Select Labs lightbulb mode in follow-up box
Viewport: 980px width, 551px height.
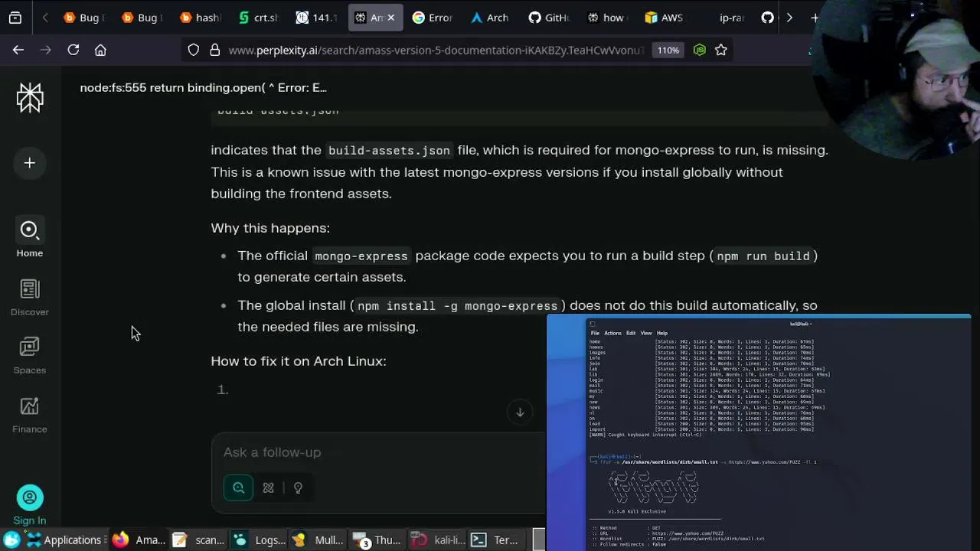[x=298, y=487]
